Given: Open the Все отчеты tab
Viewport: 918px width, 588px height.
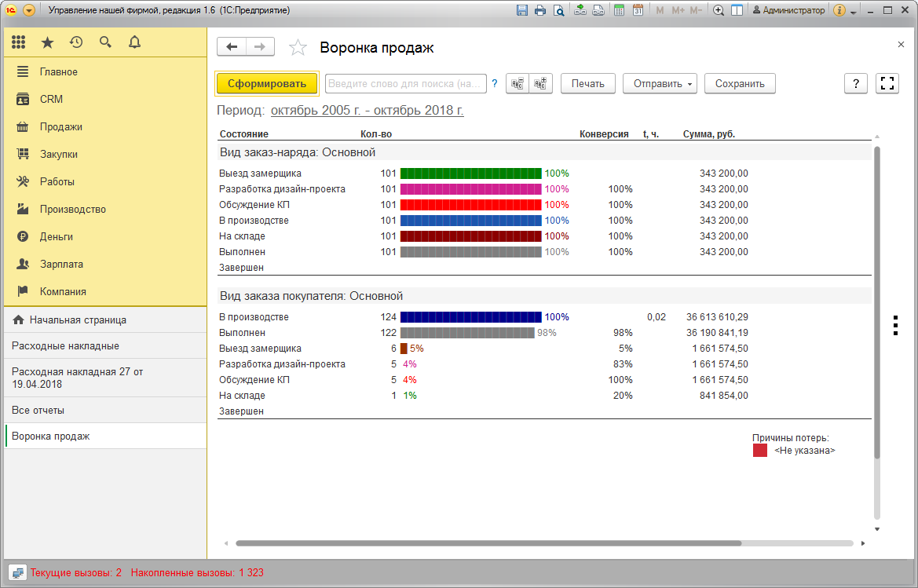Looking at the screenshot, I should 105,410.
